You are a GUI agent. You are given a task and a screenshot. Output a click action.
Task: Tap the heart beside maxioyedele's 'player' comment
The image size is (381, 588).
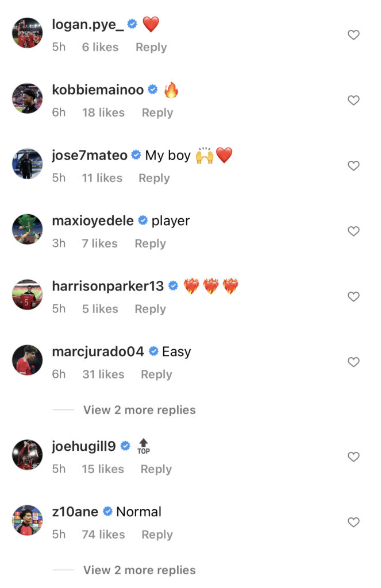[x=353, y=231]
